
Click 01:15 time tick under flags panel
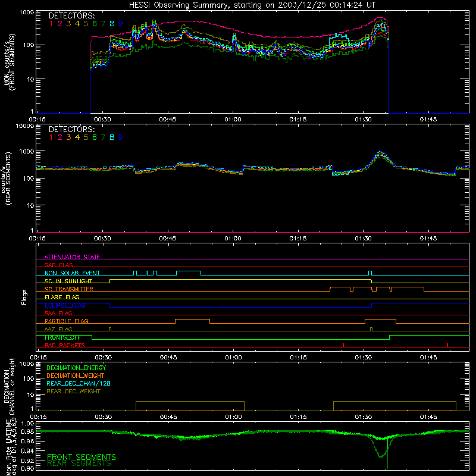coord(299,358)
